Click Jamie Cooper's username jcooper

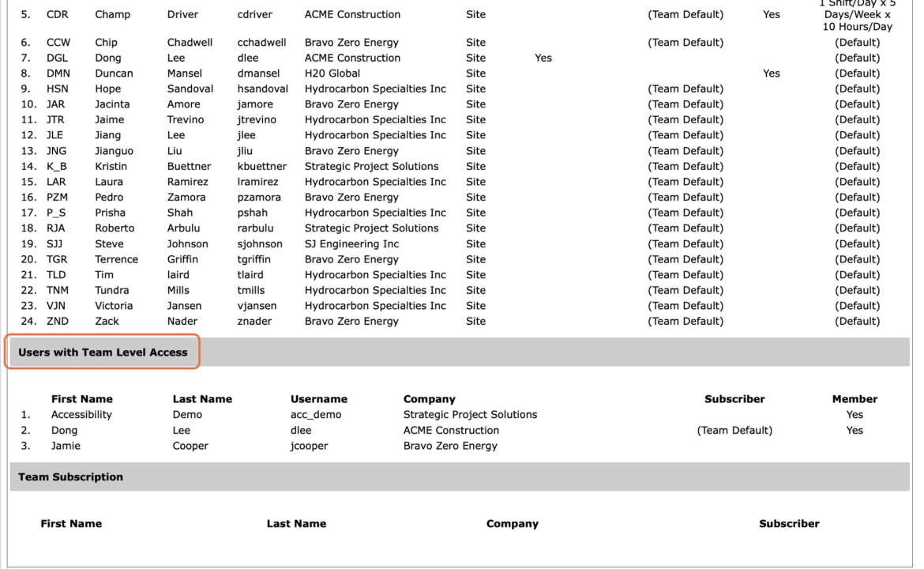(309, 446)
